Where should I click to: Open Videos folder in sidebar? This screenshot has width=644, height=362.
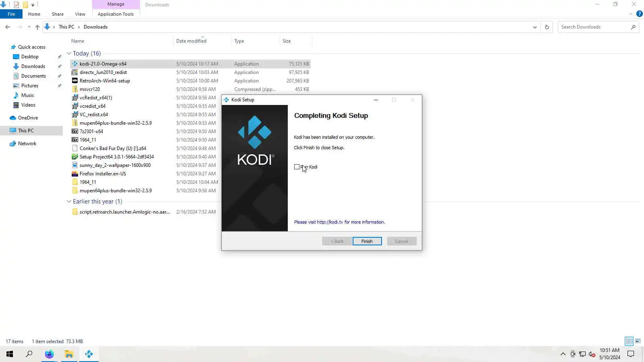coord(28,105)
